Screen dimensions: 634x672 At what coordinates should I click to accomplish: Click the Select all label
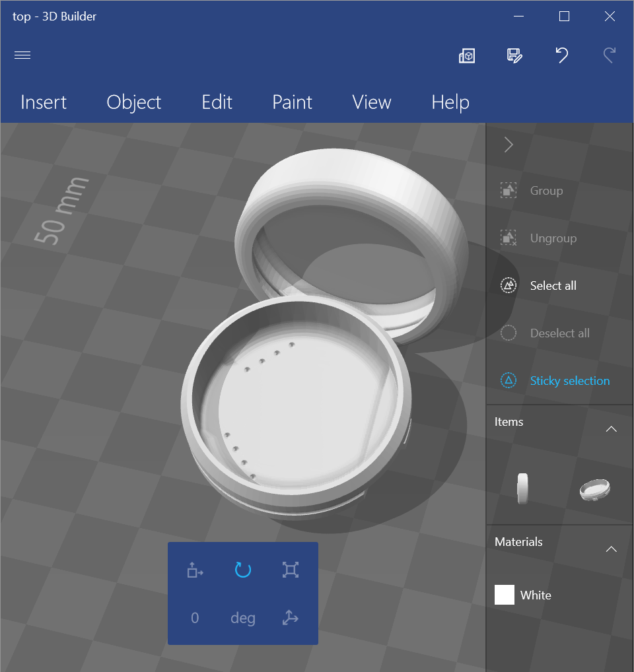click(553, 285)
